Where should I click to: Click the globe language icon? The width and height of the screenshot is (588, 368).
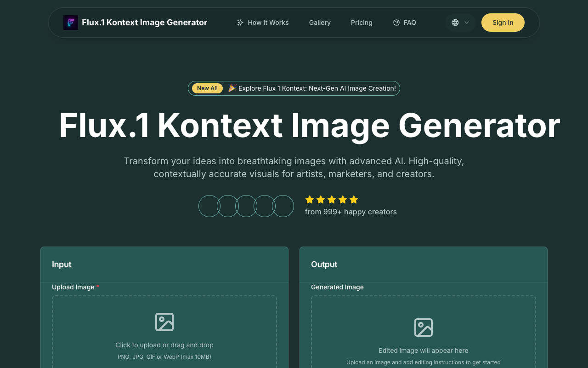[x=455, y=23]
